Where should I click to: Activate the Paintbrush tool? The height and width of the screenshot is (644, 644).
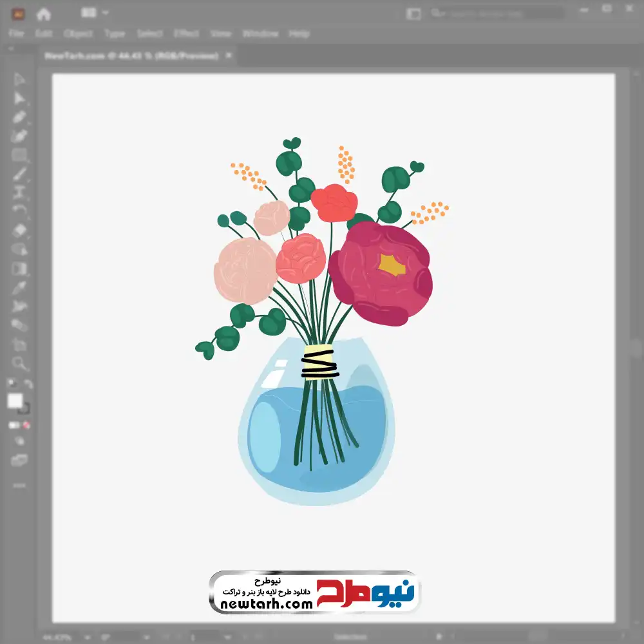19,174
